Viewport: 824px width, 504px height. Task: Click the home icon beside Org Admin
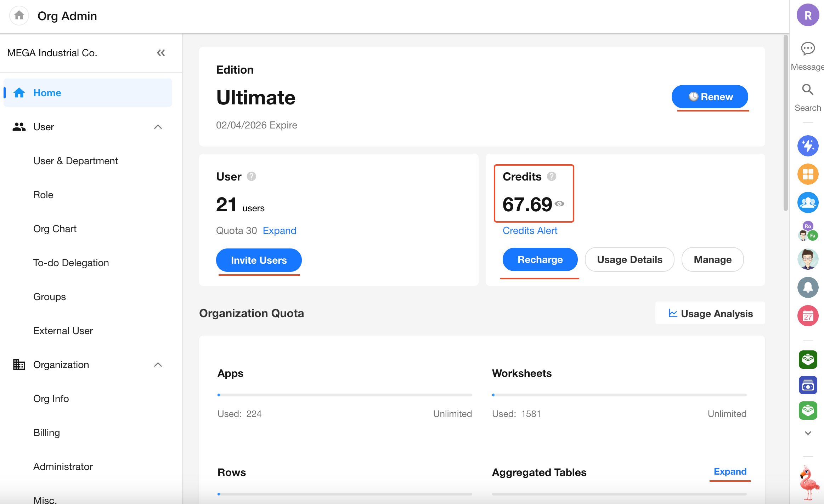19,16
